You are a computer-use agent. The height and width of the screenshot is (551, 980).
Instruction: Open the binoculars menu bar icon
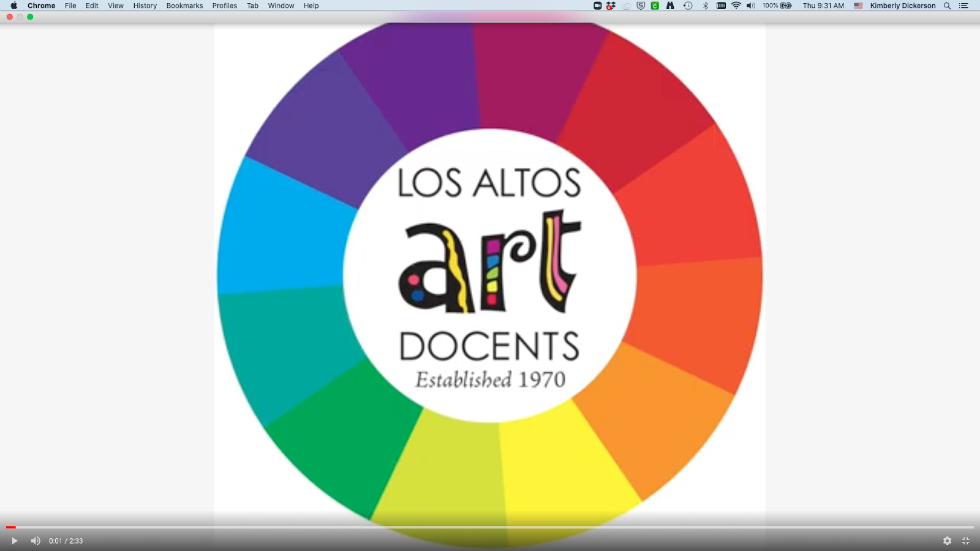pos(670,6)
